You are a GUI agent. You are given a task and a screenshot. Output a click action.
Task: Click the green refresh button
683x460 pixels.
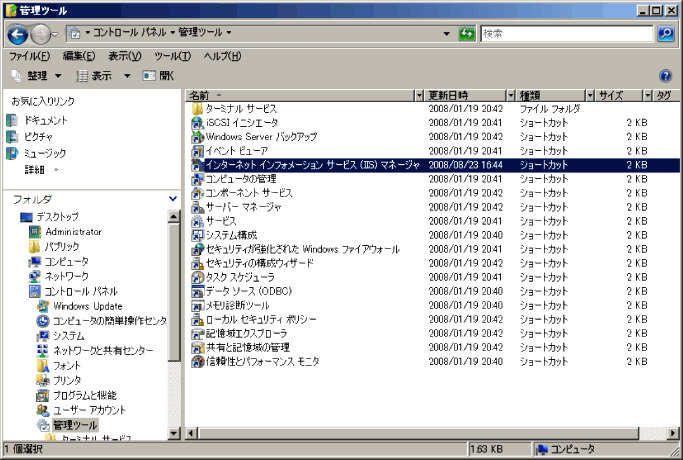tap(467, 34)
